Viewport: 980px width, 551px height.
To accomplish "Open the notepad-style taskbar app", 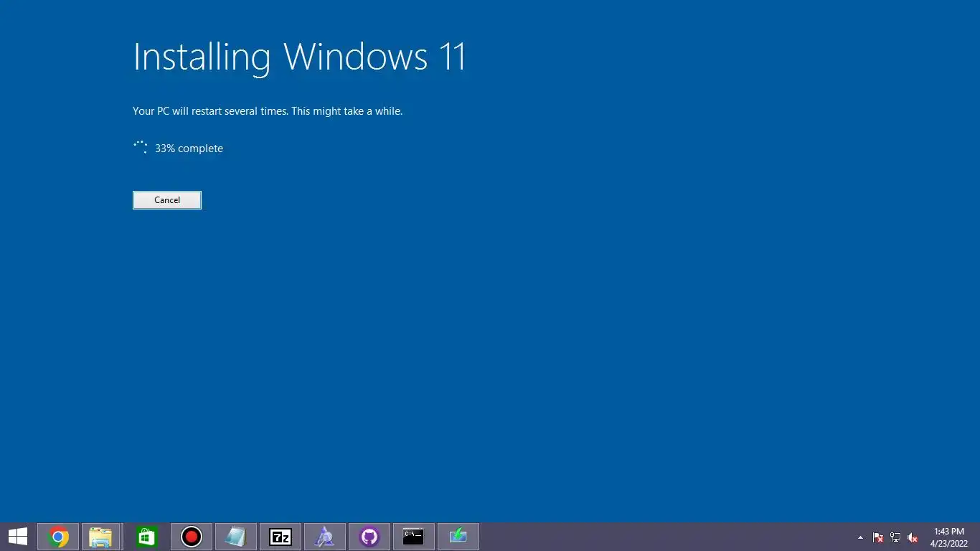I will point(236,537).
